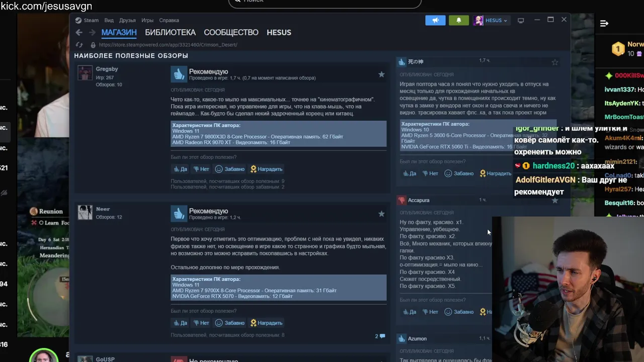Open AdolfGitlerAVGN username in chat overlay

click(546, 180)
